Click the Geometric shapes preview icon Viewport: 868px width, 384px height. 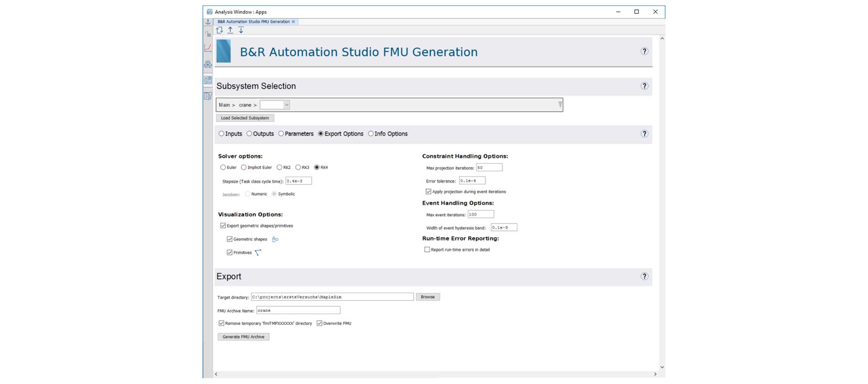pos(275,239)
